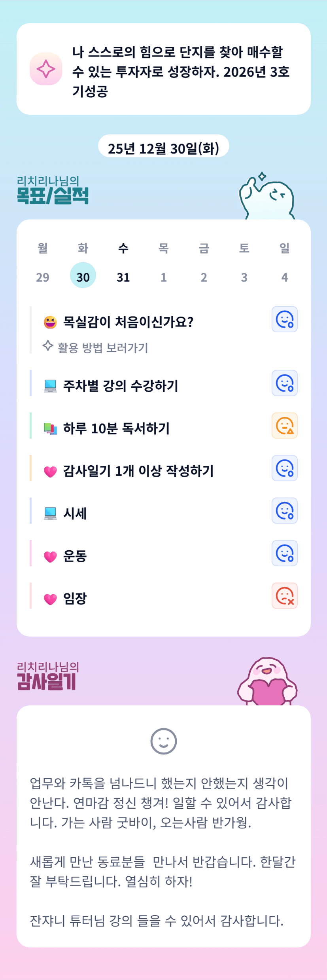Click the blue face icon for 운동
Screen dimensions: 327x980
click(x=284, y=553)
